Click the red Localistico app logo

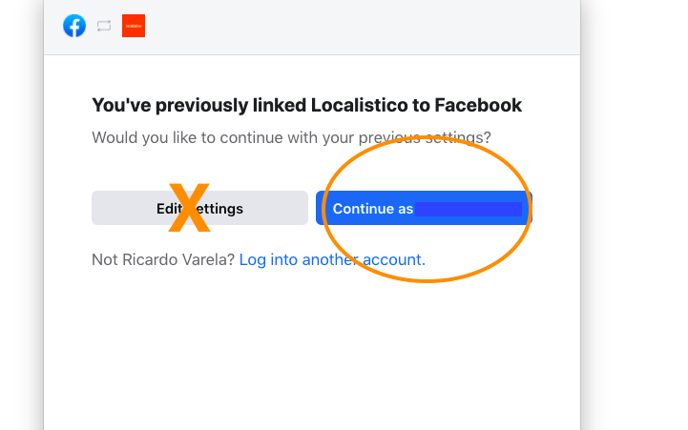133,25
